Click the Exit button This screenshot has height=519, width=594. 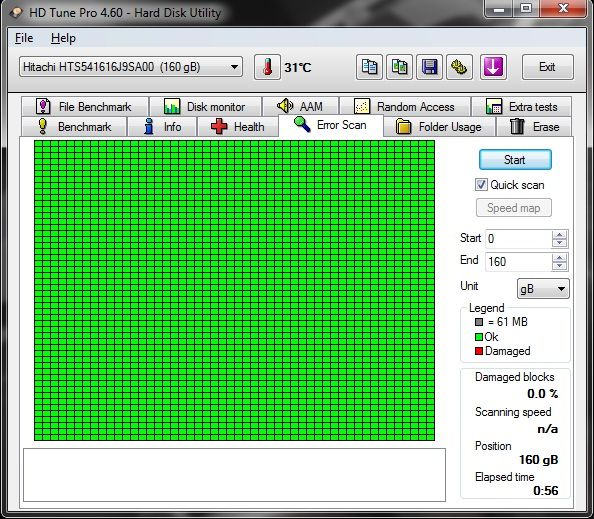click(x=547, y=67)
